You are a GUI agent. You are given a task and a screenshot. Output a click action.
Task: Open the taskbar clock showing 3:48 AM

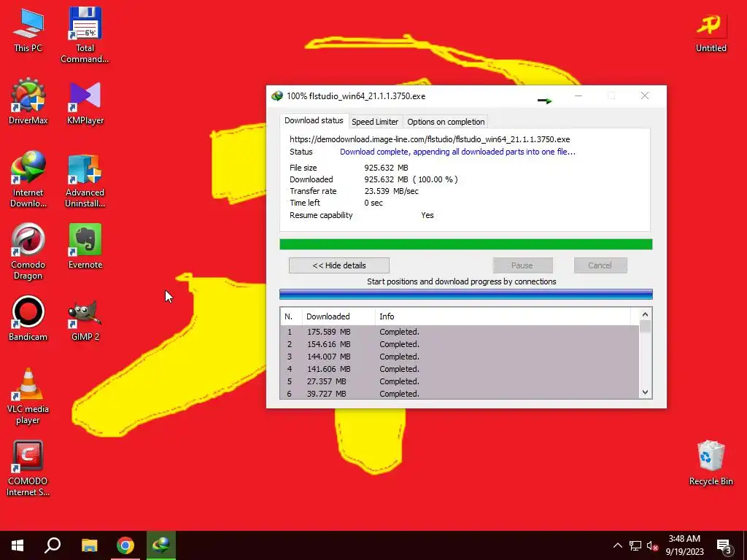click(x=684, y=545)
